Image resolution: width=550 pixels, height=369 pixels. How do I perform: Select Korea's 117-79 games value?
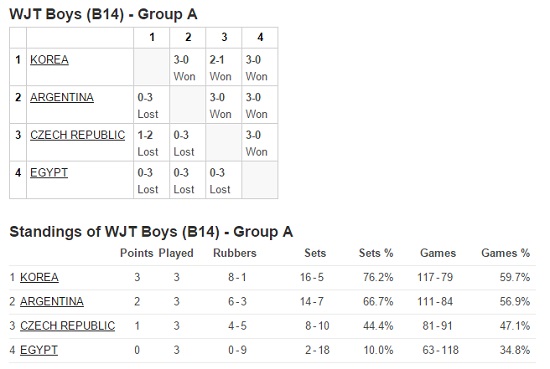(435, 277)
